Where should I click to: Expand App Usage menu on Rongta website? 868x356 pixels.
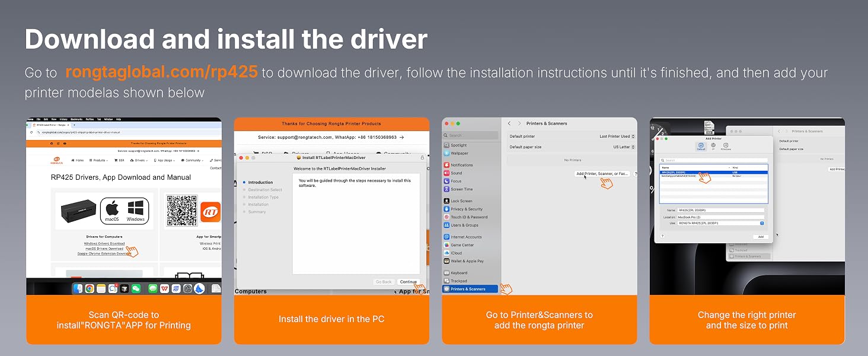(165, 160)
